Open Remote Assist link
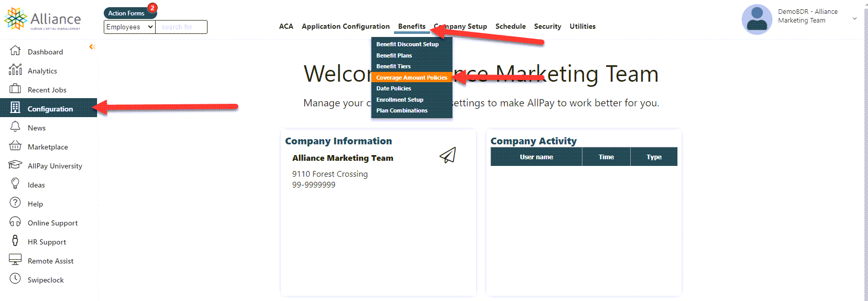The height and width of the screenshot is (301, 868). 50,261
